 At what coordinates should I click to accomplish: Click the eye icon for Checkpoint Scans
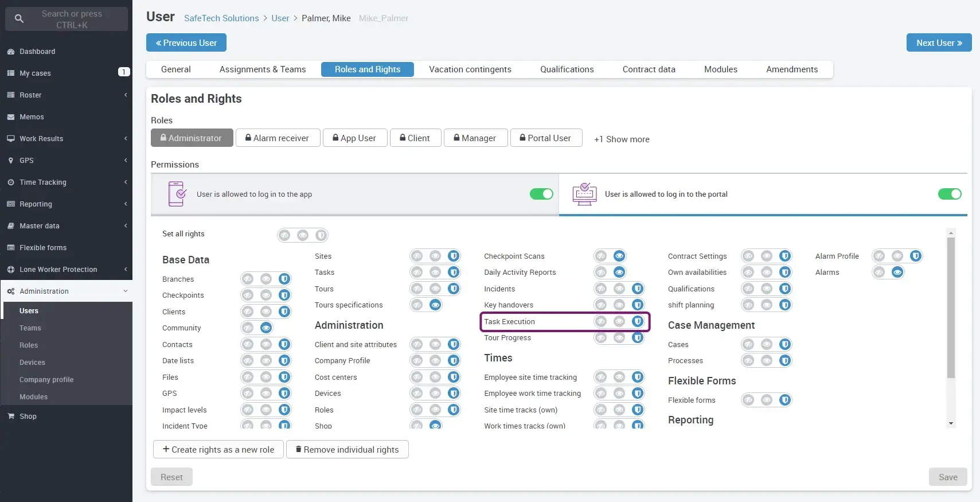619,256
